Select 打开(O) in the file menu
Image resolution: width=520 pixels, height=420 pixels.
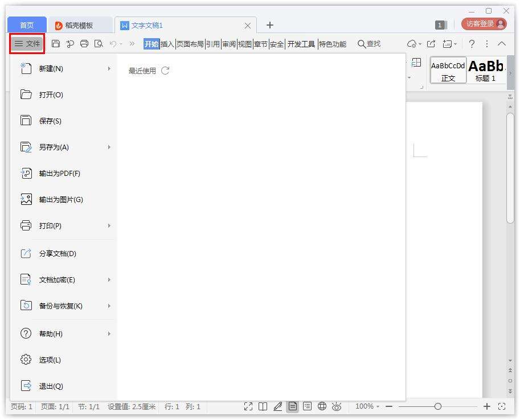click(x=64, y=95)
